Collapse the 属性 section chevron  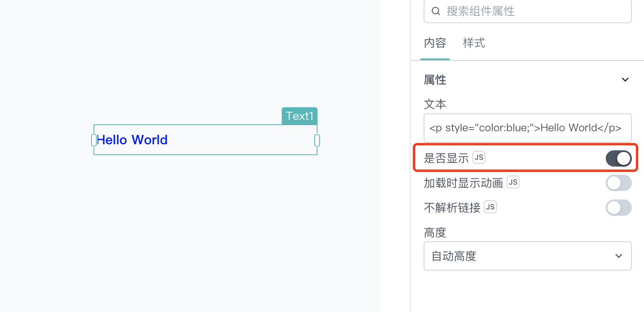tap(625, 80)
